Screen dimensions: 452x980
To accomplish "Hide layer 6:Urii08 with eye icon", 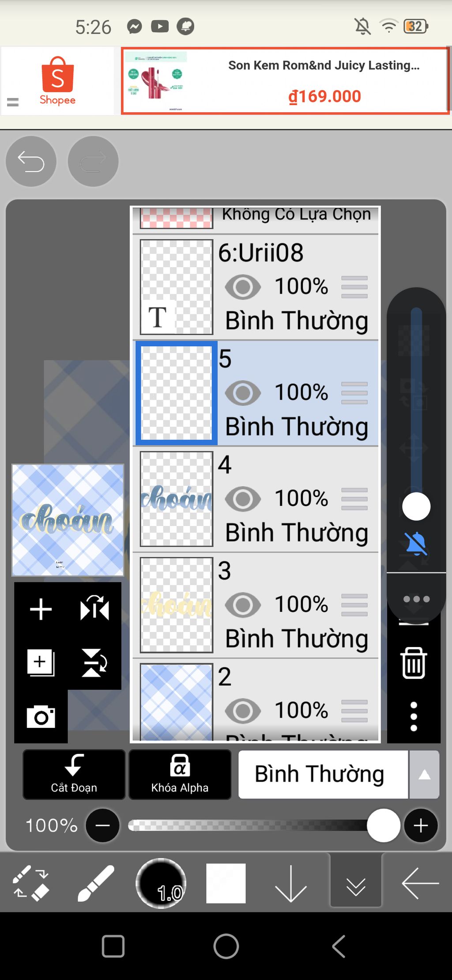I will tap(243, 287).
